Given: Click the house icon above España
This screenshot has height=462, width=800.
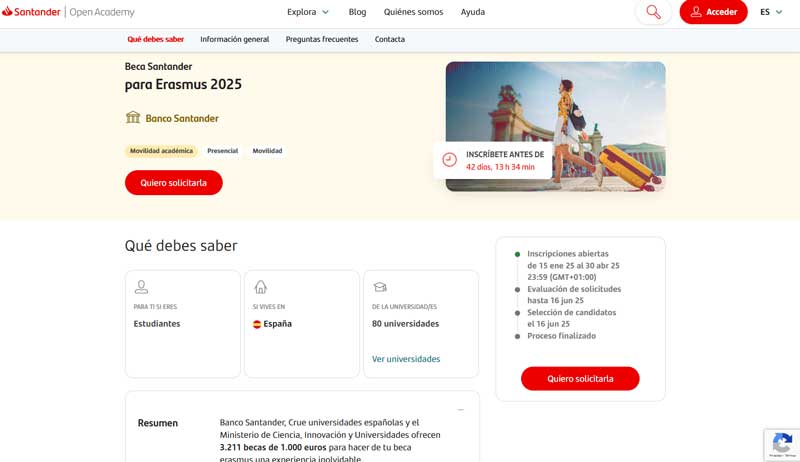Looking at the screenshot, I should [261, 287].
